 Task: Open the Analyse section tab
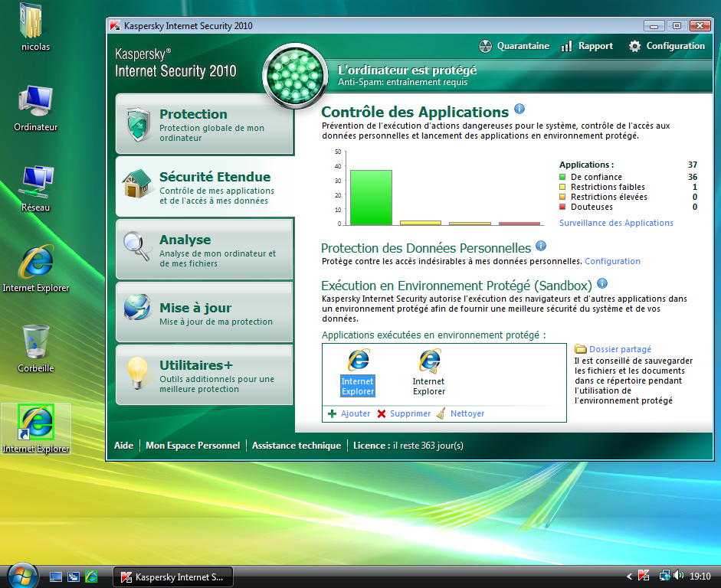click(204, 250)
